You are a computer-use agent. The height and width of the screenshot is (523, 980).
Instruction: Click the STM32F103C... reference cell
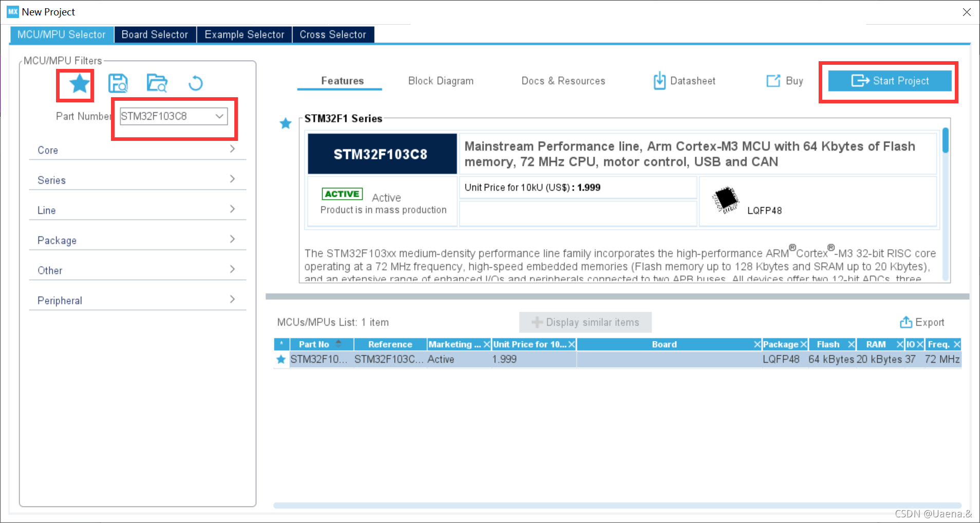(x=390, y=359)
